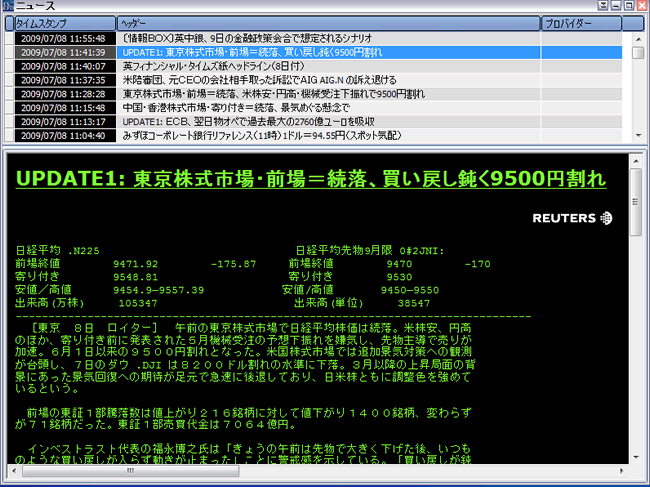Maximize the ニュース window
This screenshot has width=650, height=487.
(x=629, y=5)
